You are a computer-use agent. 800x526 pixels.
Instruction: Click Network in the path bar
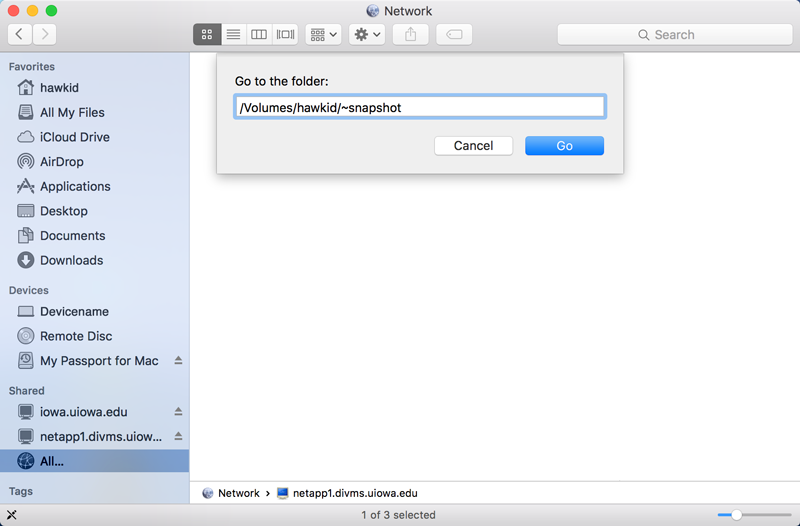coord(238,493)
